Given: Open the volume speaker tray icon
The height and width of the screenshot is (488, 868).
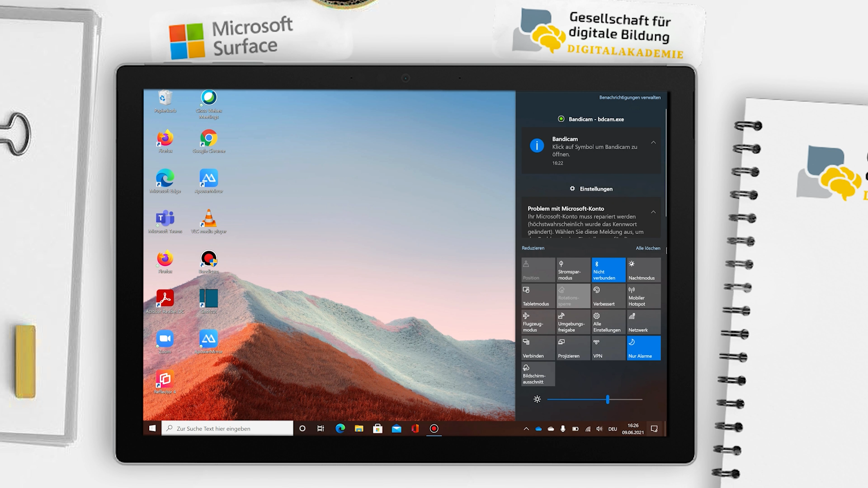Looking at the screenshot, I should tap(599, 429).
